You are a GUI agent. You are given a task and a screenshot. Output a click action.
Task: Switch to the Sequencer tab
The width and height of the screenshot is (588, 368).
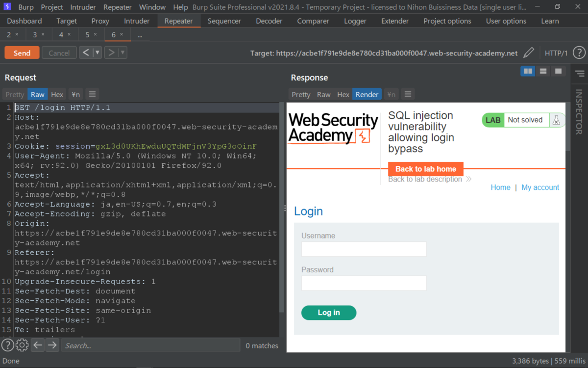[224, 21]
